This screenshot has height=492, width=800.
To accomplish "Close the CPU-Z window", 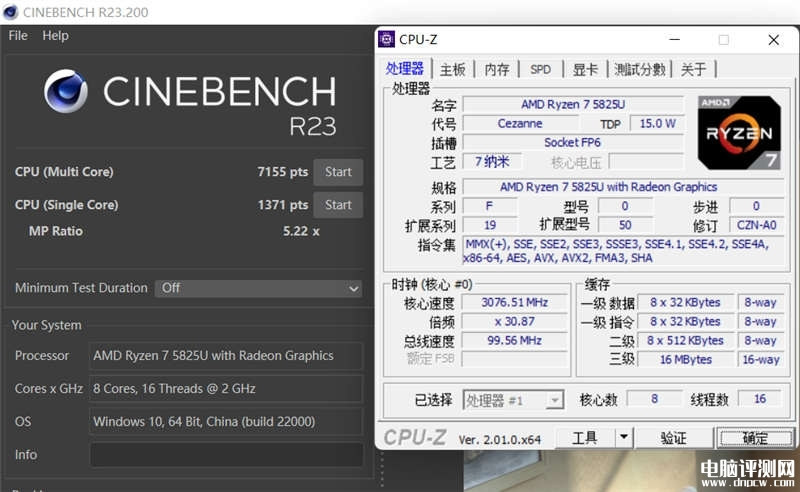I will pyautogui.click(x=773, y=40).
